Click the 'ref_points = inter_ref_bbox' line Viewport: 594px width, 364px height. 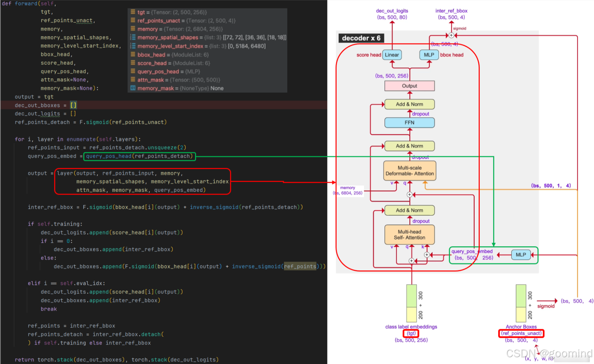point(72,326)
